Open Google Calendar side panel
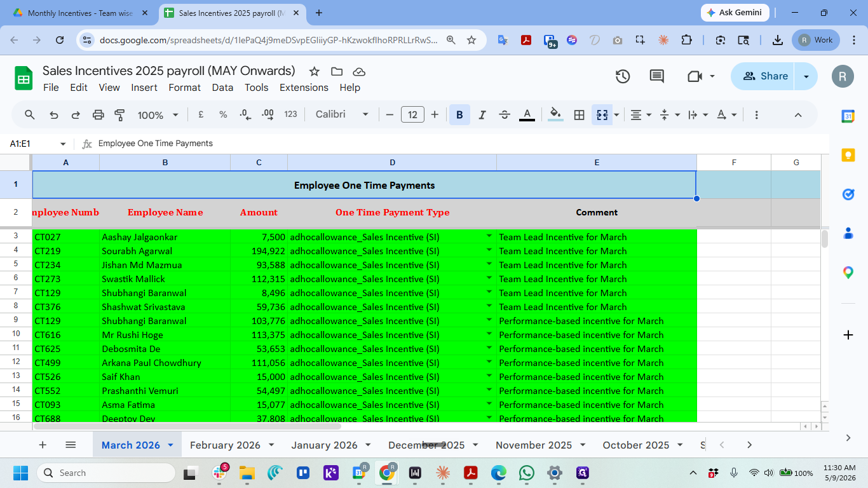The width and height of the screenshot is (868, 488). pyautogui.click(x=848, y=116)
